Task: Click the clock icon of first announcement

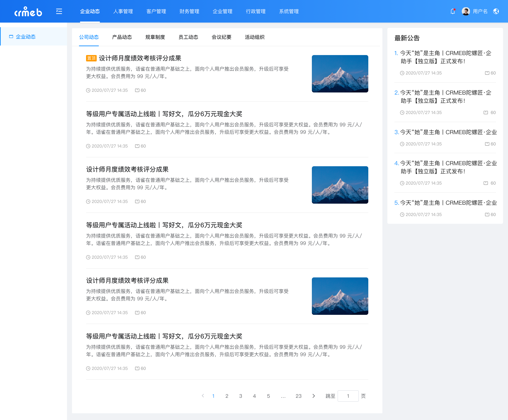Action: click(402, 73)
